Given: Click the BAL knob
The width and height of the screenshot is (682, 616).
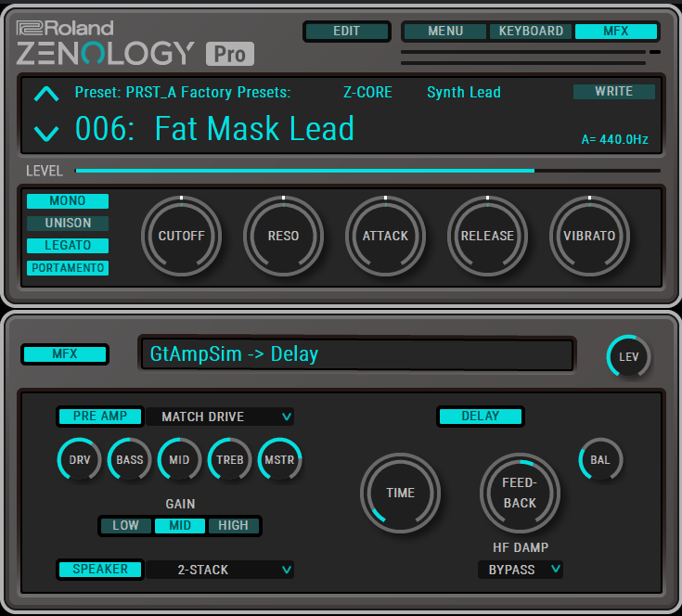Looking at the screenshot, I should pyautogui.click(x=600, y=459).
